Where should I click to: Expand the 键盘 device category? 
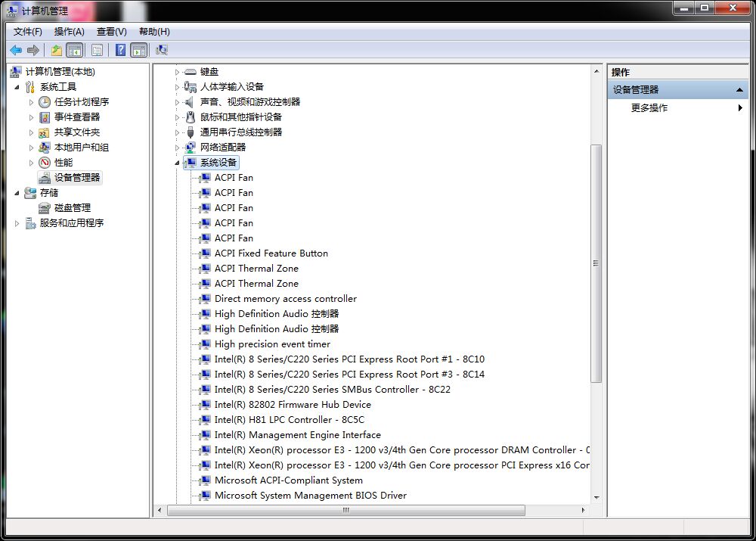click(177, 73)
